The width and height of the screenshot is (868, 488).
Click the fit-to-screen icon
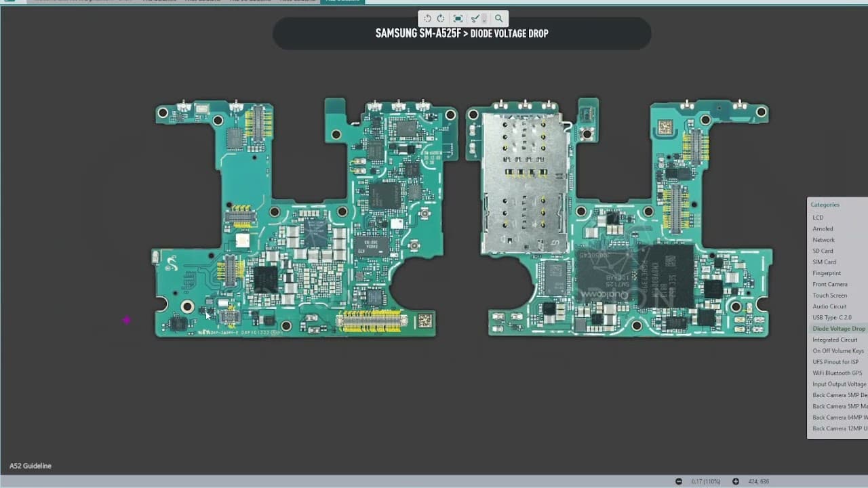(458, 18)
